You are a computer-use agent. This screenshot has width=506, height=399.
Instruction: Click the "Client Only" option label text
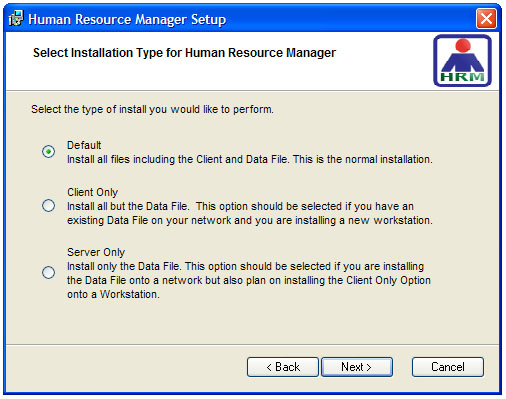(92, 192)
